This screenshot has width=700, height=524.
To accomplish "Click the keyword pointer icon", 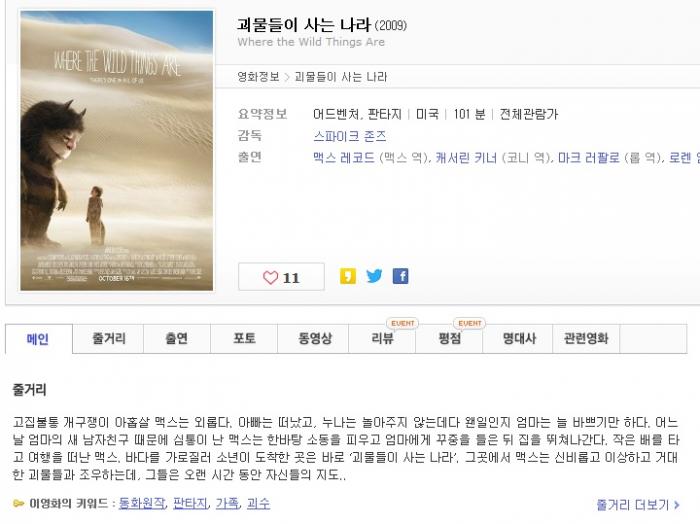I will click(x=19, y=504).
